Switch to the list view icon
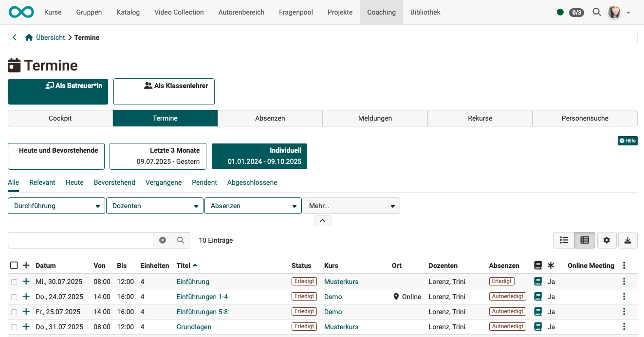This screenshot has height=337, width=644. [564, 240]
